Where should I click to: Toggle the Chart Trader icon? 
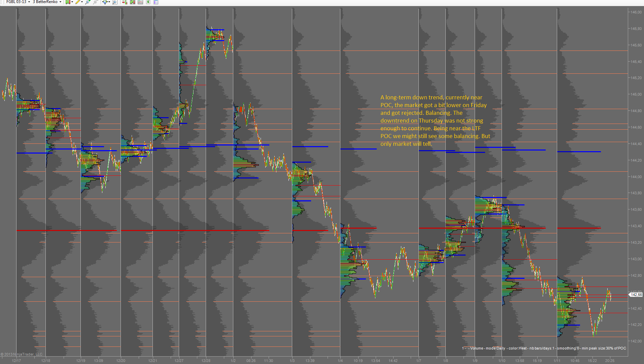125,2
